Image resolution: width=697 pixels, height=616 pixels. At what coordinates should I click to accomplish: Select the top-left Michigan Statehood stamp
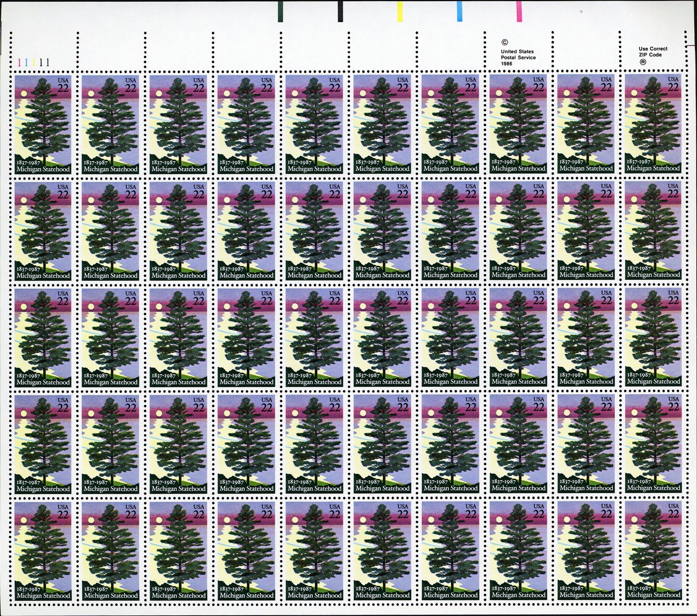(43, 124)
